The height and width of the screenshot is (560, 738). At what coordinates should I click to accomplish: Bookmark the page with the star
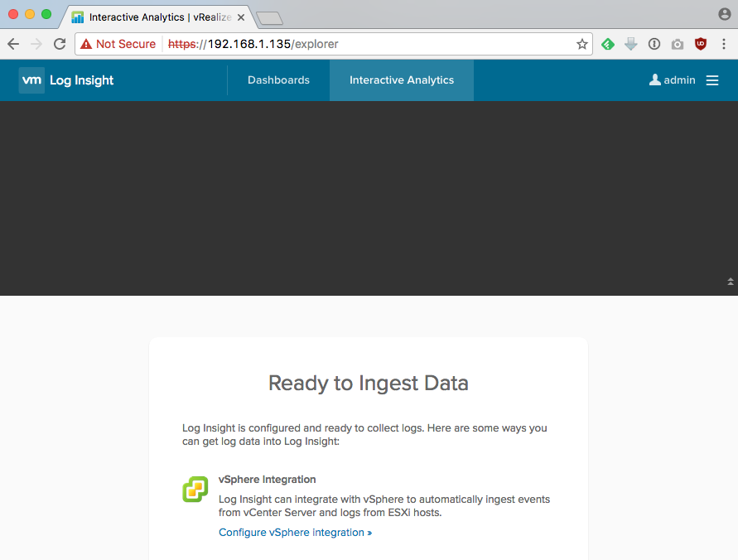tap(582, 43)
